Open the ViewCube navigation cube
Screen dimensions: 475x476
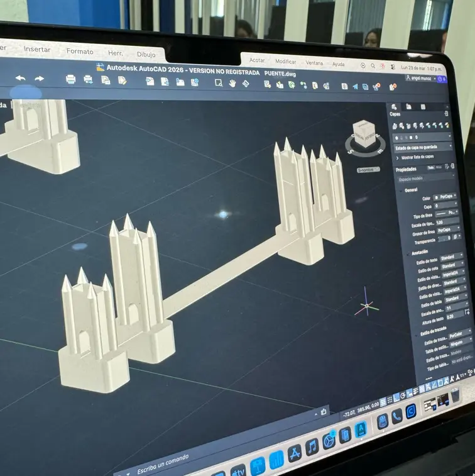(365, 133)
